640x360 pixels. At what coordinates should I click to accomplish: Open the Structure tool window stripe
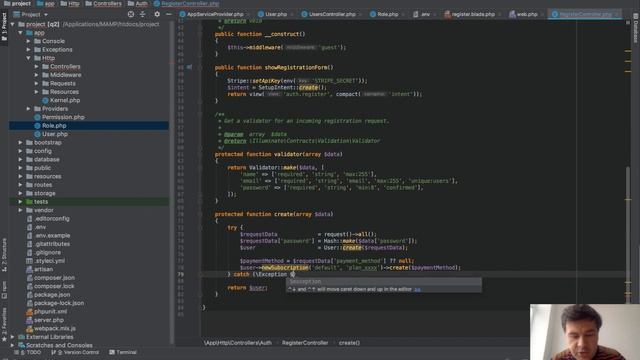4,255
